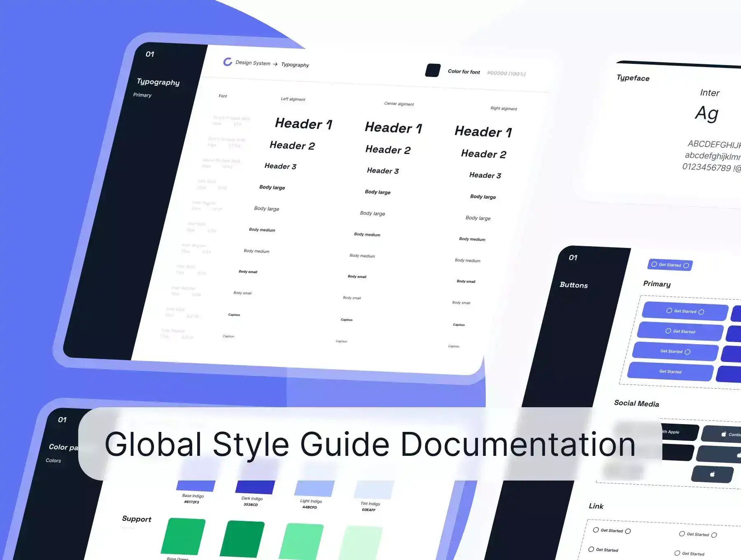Click the left circle icon on the small Get Started button above Primary
Screen dimensions: 741x560
(654, 264)
